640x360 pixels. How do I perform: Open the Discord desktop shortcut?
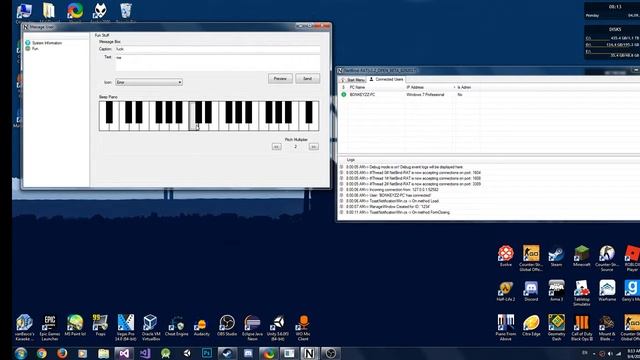(x=531, y=291)
